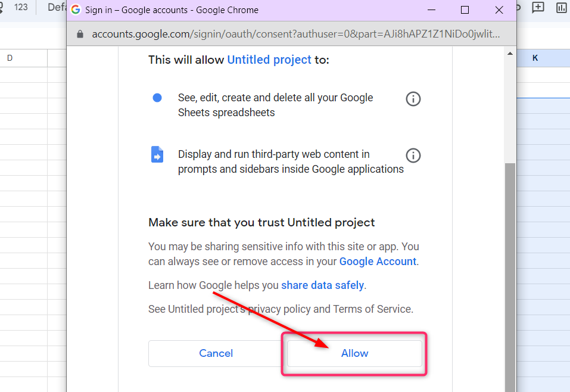570x392 pixels.
Task: Click the accounts.google.com address bar URL
Action: [296, 34]
